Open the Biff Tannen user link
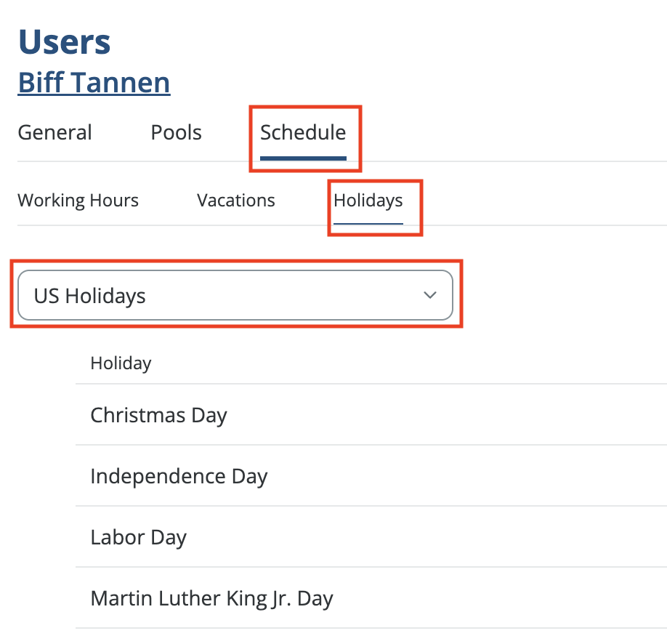Image resolution: width=667 pixels, height=644 pixels. (x=94, y=82)
